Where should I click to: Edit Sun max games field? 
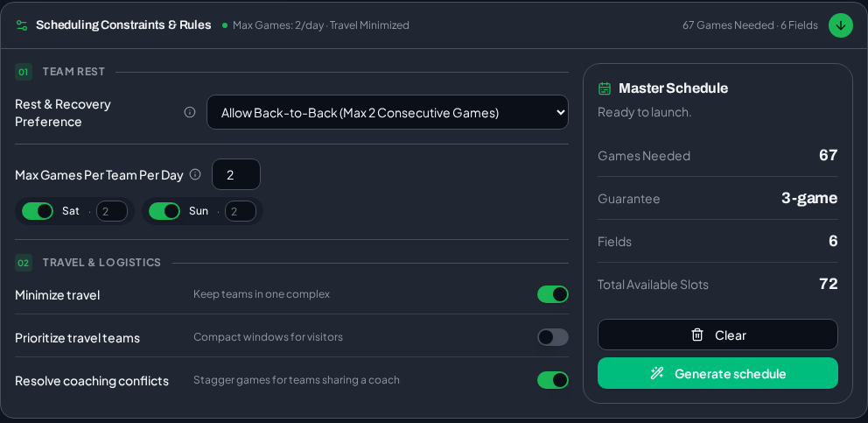(x=241, y=211)
